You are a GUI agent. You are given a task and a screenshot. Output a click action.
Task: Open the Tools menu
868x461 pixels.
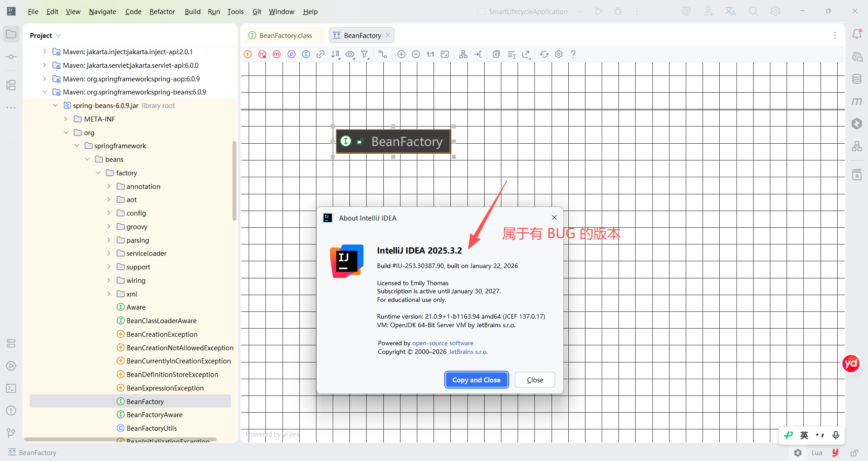pyautogui.click(x=236, y=11)
